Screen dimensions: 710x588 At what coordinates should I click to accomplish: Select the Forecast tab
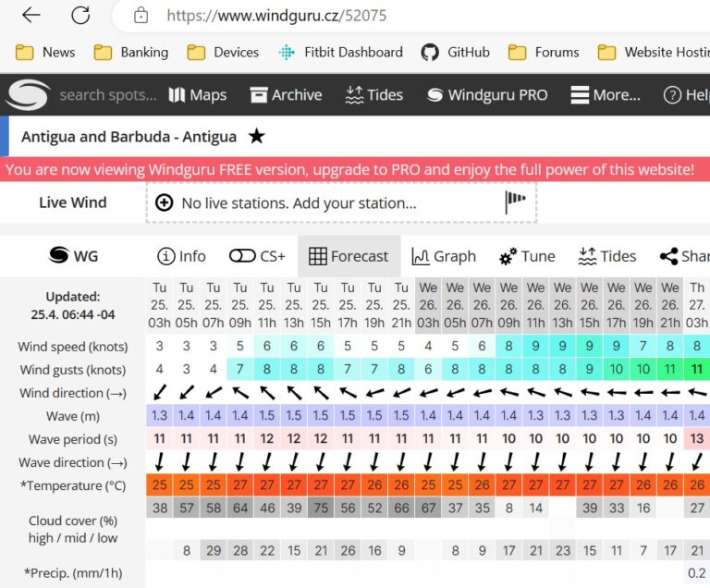[x=349, y=256]
